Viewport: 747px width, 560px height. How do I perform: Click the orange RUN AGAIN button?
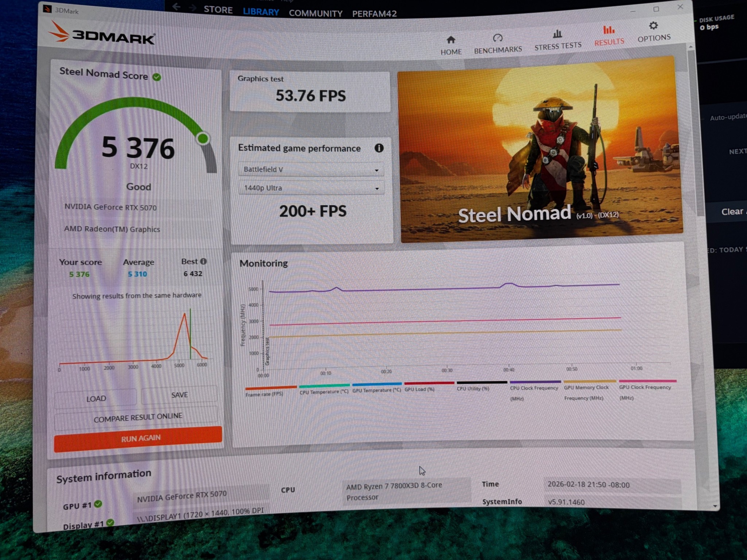tap(138, 439)
